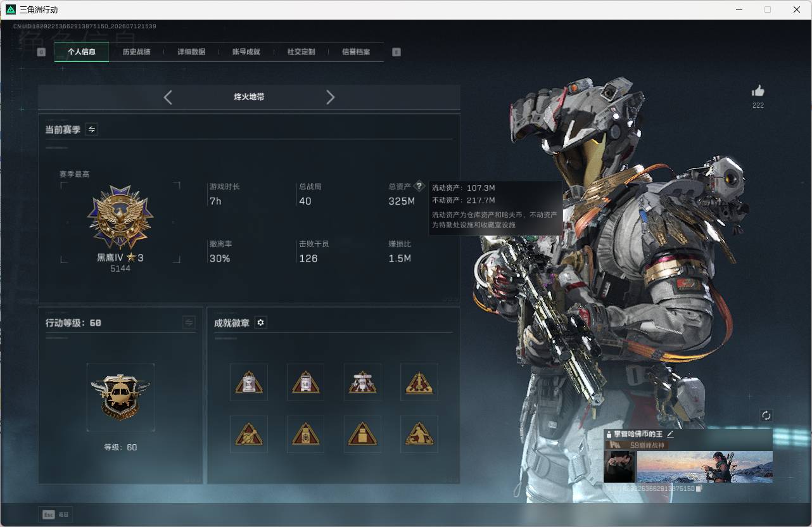Viewport: 812px width, 527px height.
Task: Click the seaside banner image
Action: 705,467
